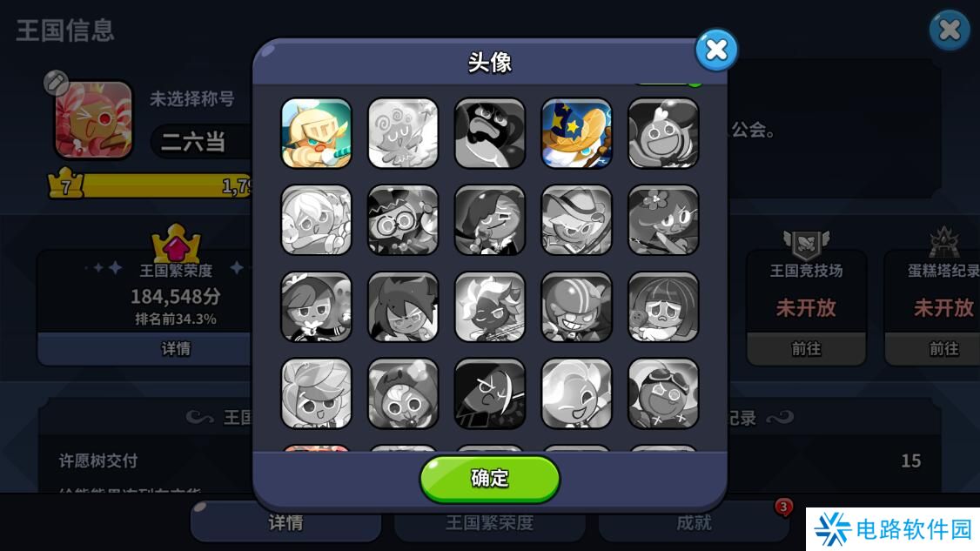Image resolution: width=980 pixels, height=551 pixels.
Task: Open the 详情 bottom tab
Action: [x=285, y=523]
